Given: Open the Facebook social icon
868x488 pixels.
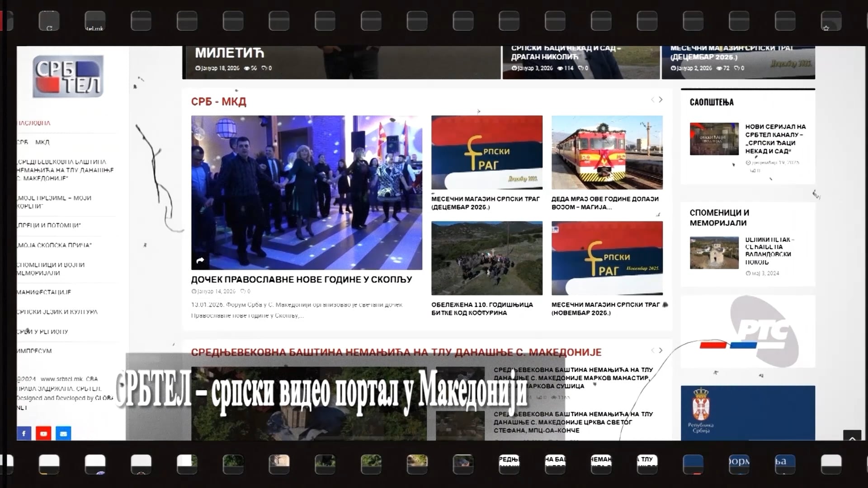Looking at the screenshot, I should pos(24,433).
